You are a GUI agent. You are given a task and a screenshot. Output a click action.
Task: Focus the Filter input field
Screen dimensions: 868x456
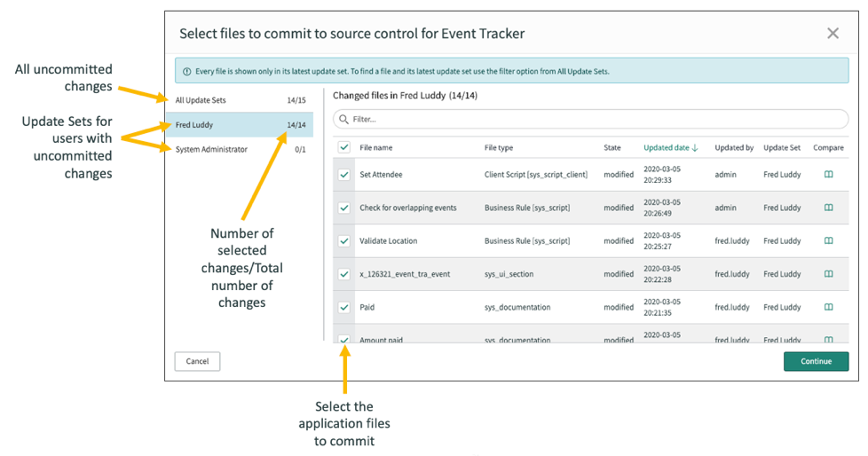(591, 119)
